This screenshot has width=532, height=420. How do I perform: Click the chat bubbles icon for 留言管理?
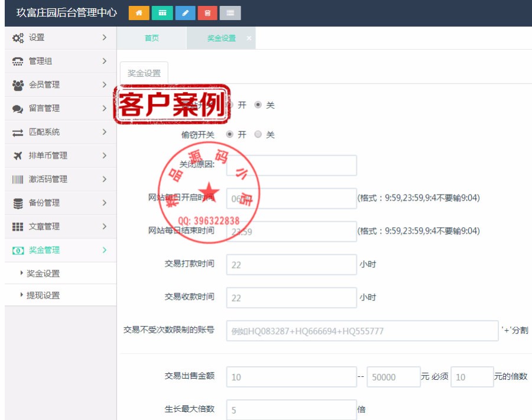point(18,109)
